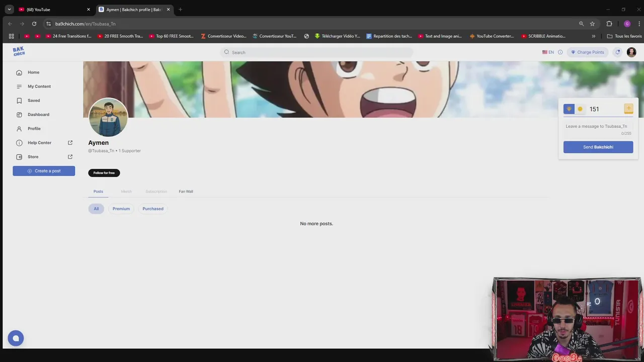644x362 pixels.
Task: Click the Charge Points button
Action: [x=587, y=52]
